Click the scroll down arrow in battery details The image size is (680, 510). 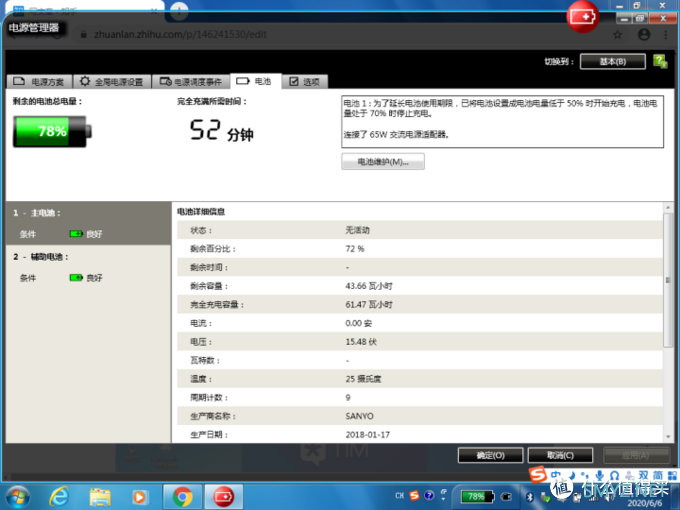tap(668, 437)
